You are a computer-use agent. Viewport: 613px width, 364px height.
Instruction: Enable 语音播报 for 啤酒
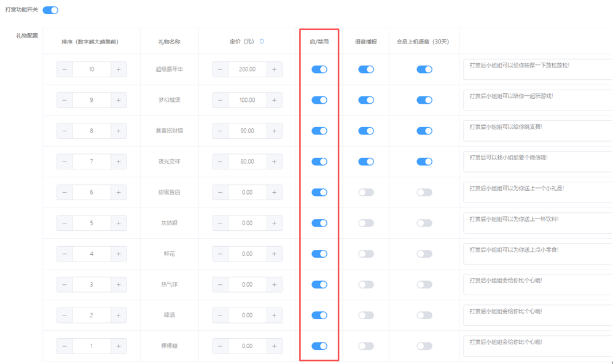(366, 315)
